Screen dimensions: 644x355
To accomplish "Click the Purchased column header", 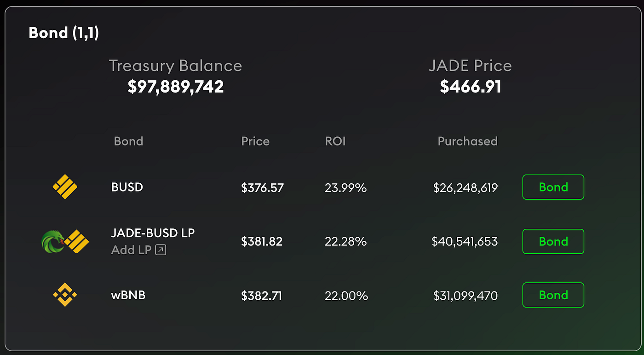I will (467, 141).
